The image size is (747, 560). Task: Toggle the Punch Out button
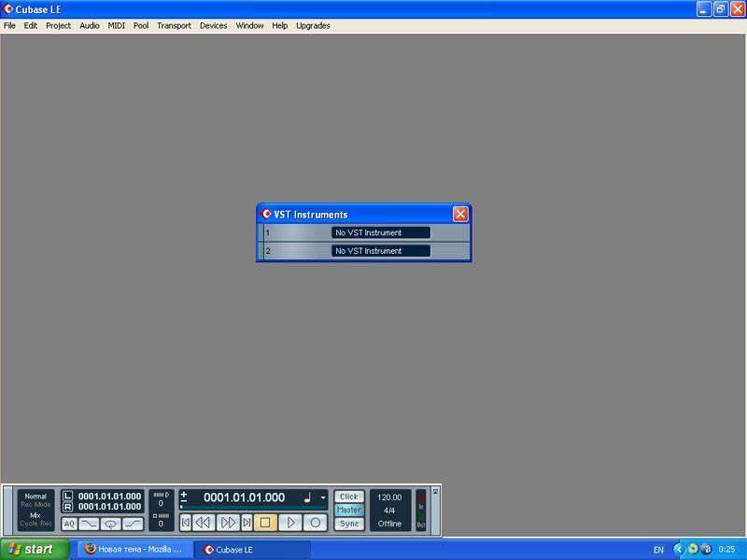coord(133,524)
